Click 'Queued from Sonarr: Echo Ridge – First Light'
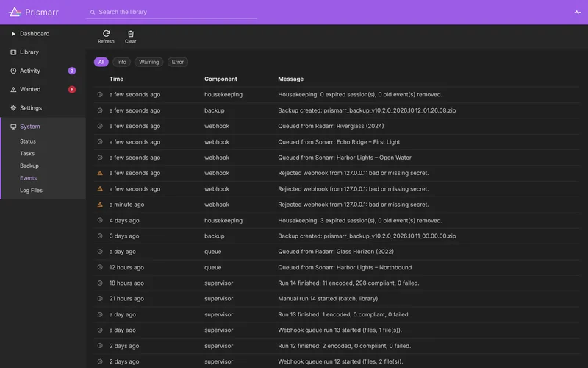Screen dimensions: 588x368 (x=339, y=142)
